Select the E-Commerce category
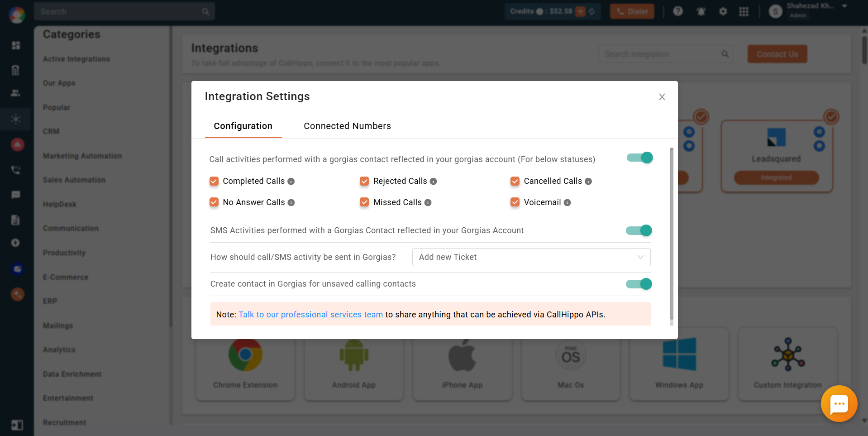This screenshot has height=436, width=868. (x=66, y=277)
